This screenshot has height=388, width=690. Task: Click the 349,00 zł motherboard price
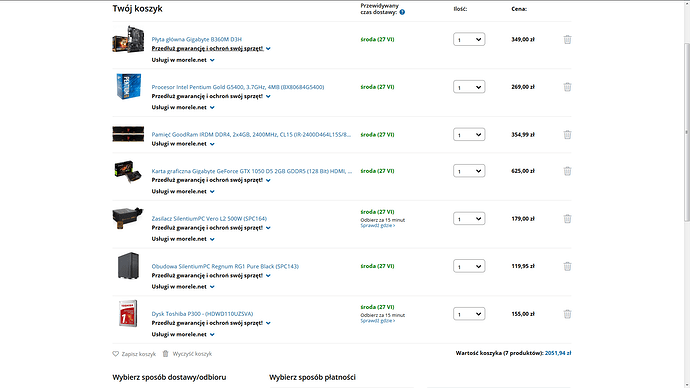(523, 40)
